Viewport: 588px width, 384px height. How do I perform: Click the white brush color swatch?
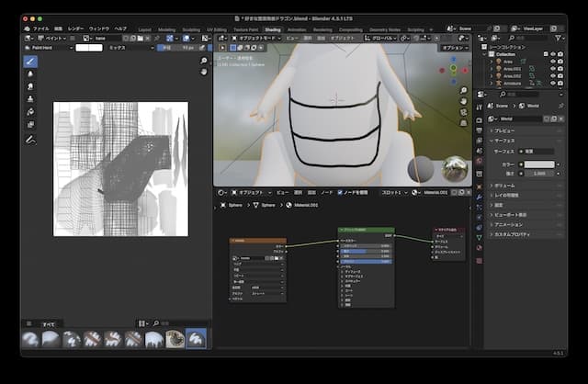click(x=89, y=47)
